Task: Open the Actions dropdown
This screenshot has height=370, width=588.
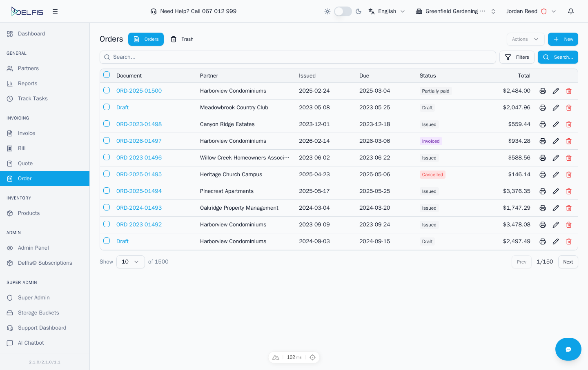Action: point(526,39)
